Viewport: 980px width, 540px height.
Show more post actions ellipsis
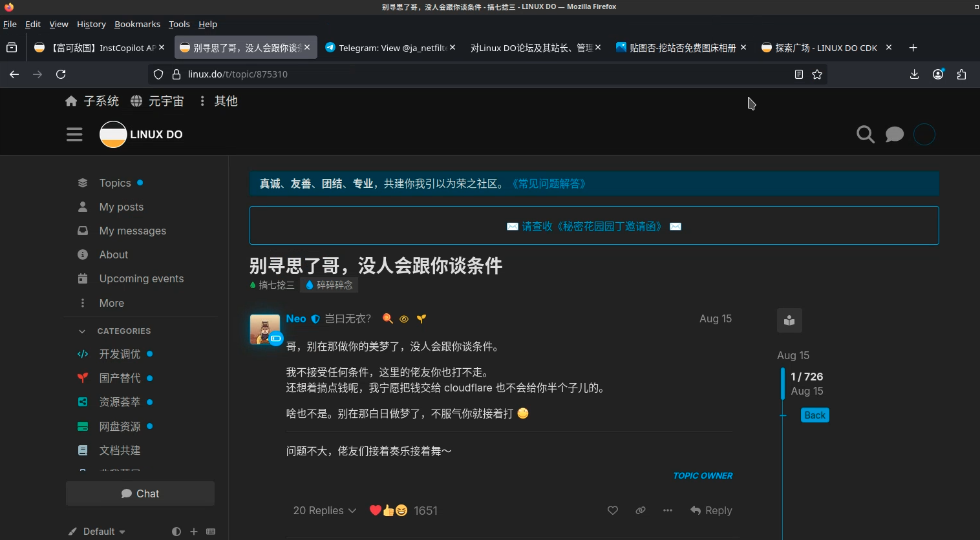667,510
